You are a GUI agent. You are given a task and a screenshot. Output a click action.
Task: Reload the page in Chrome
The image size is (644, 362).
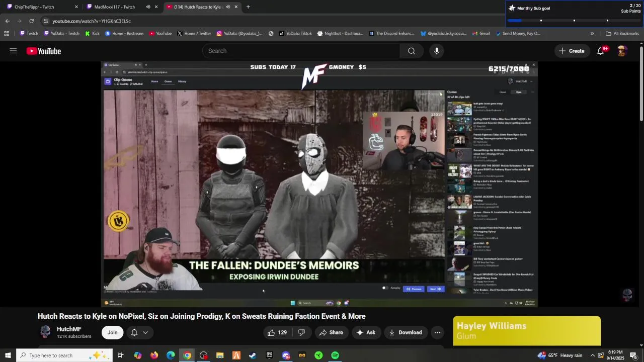click(x=31, y=21)
